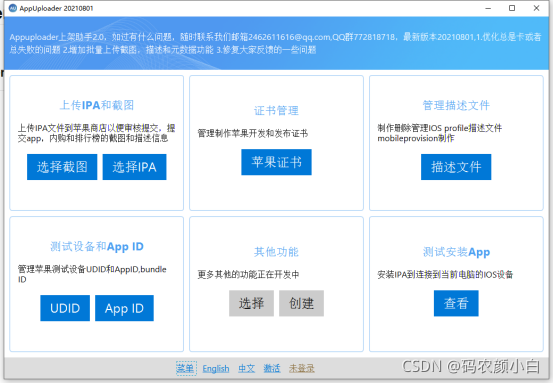The height and width of the screenshot is (383, 554).
Task: Click the 上传IPA和截图 heading
Action: pos(97,105)
